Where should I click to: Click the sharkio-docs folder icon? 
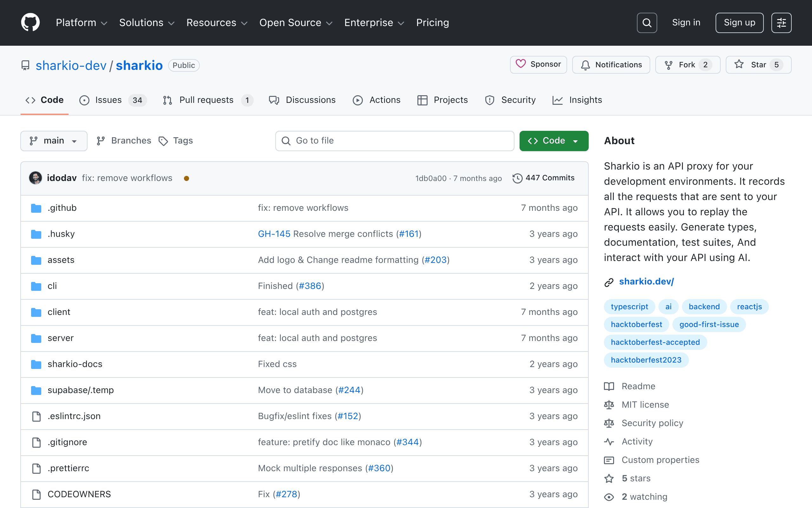[36, 364]
